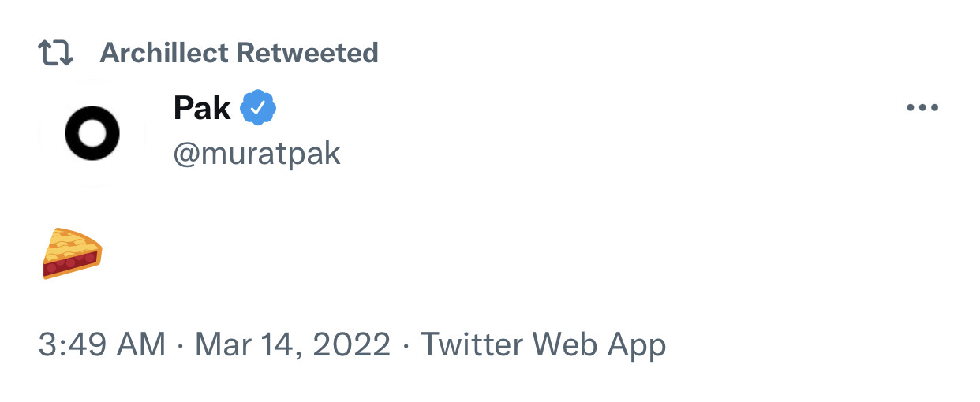Click the Mar 14, 2022 date
The image size is (980, 402).
(x=293, y=344)
